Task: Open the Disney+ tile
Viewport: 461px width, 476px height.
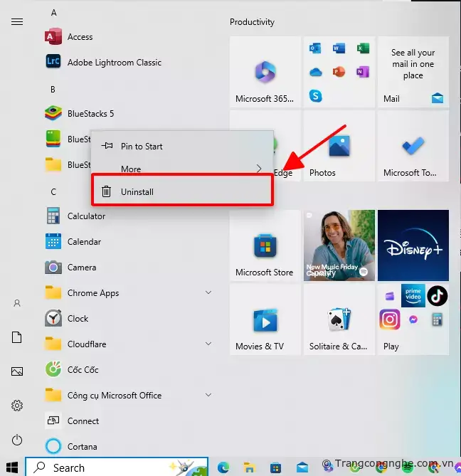Action: point(413,245)
